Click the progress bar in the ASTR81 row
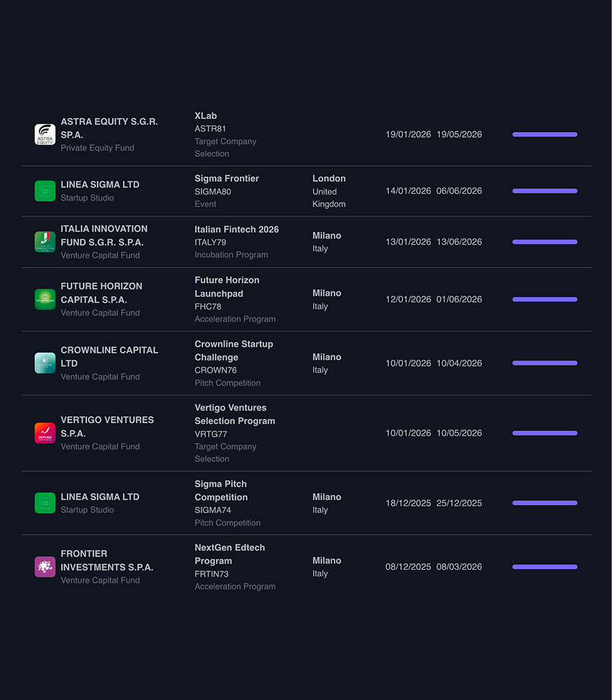612x700 pixels. 544,134
